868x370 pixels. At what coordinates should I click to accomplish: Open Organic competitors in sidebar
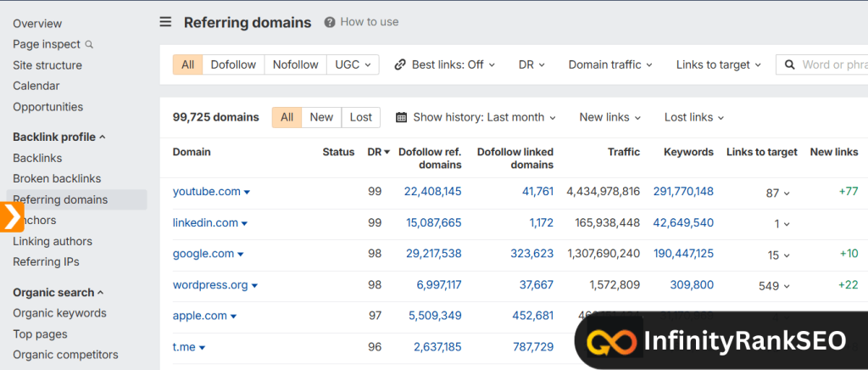pyautogui.click(x=65, y=355)
